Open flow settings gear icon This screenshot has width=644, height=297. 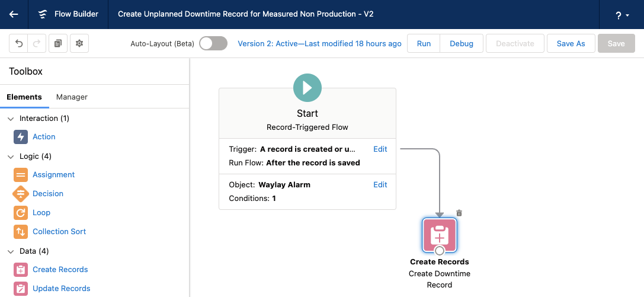pyautogui.click(x=79, y=43)
